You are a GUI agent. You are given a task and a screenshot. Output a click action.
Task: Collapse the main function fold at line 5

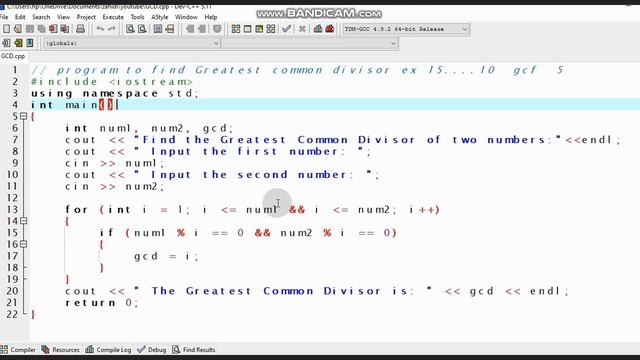[24, 116]
